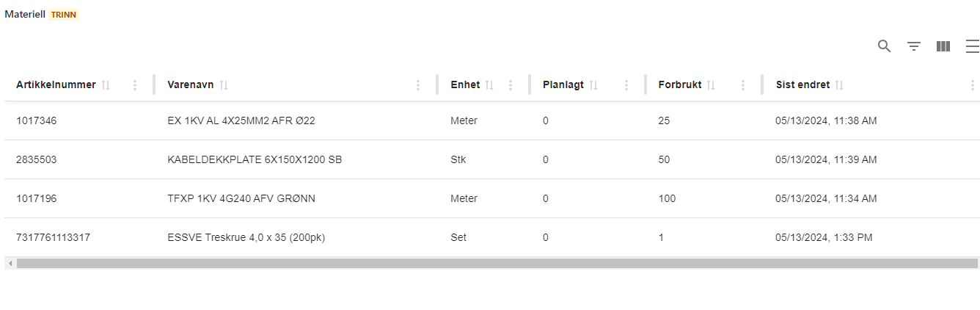This screenshot has width=980, height=310.
Task: Sort by Enhet using sort arrows
Action: tap(489, 85)
